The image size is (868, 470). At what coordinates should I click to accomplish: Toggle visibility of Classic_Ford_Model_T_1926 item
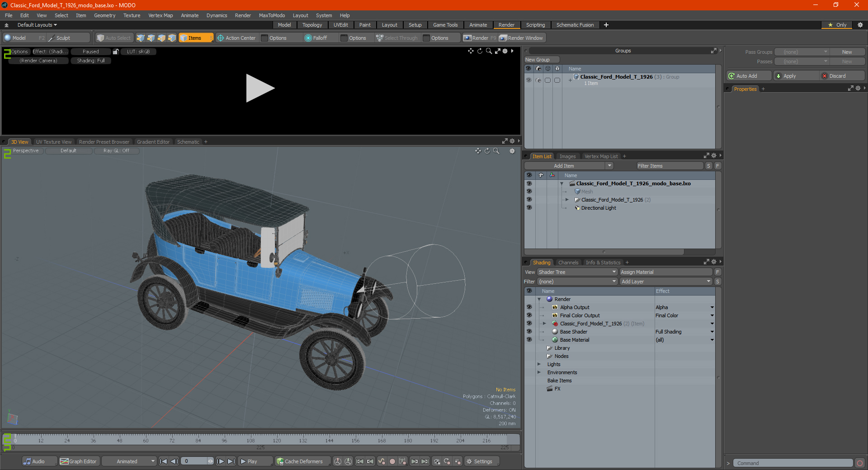pos(529,200)
